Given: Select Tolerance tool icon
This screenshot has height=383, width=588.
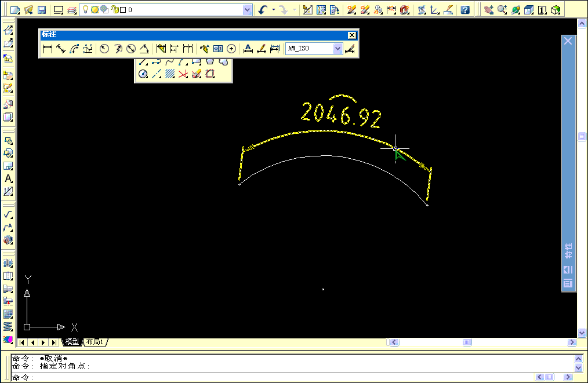Looking at the screenshot, I should click(x=218, y=49).
